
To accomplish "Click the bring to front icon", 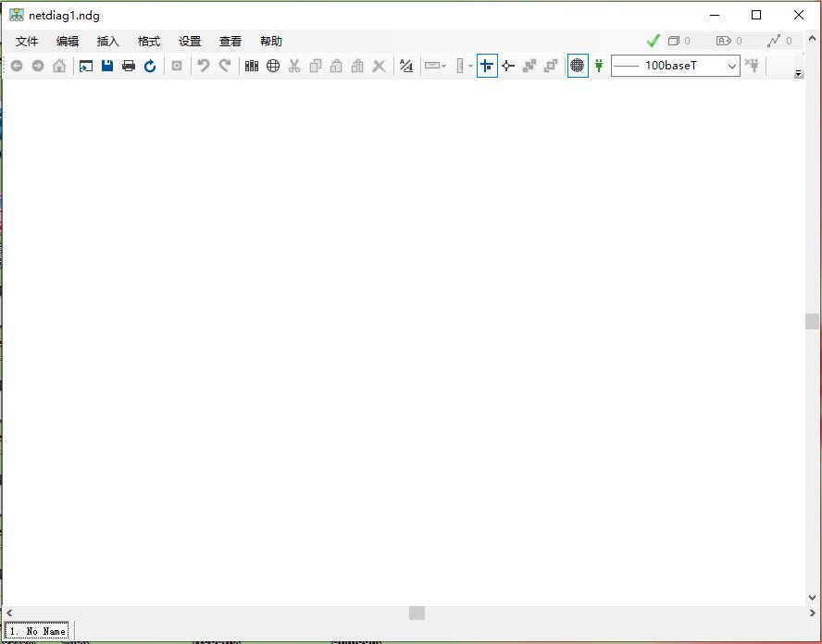I will [x=529, y=66].
